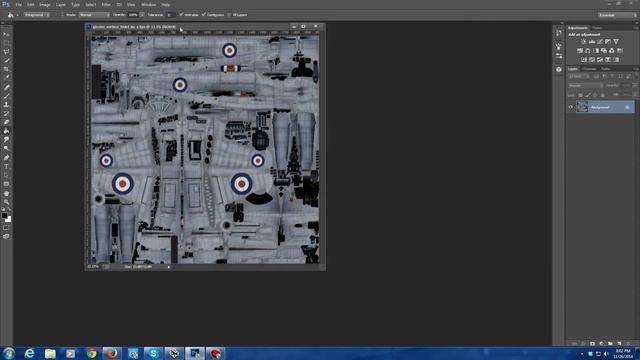This screenshot has height=360, width=640.
Task: Click the Tolerance input field
Action: pos(171,15)
